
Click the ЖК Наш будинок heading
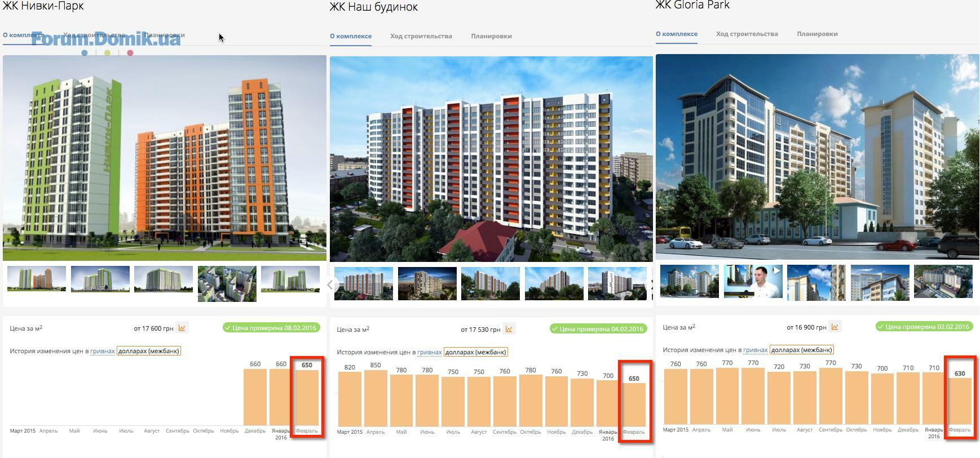[x=374, y=7]
